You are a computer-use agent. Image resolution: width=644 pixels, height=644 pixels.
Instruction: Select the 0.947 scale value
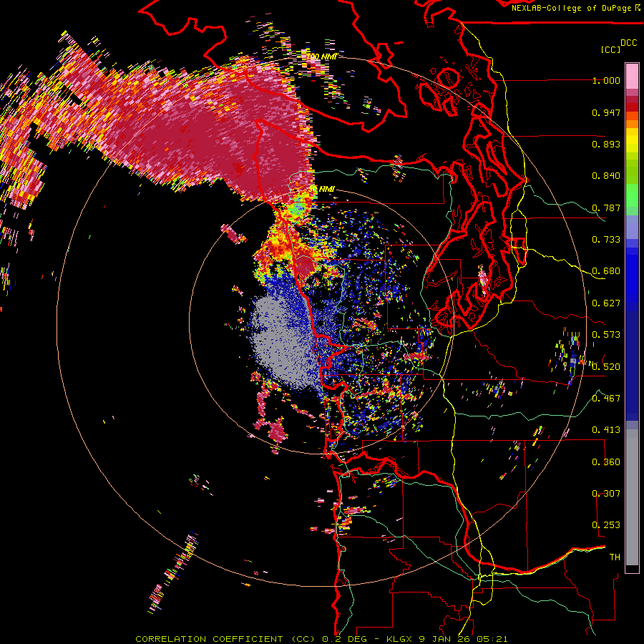click(x=606, y=112)
